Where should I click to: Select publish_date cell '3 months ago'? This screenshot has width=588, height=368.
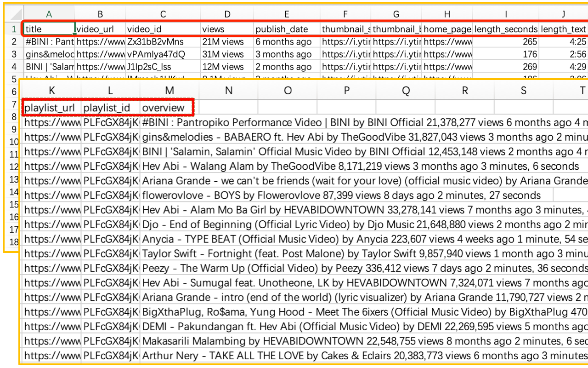287,54
